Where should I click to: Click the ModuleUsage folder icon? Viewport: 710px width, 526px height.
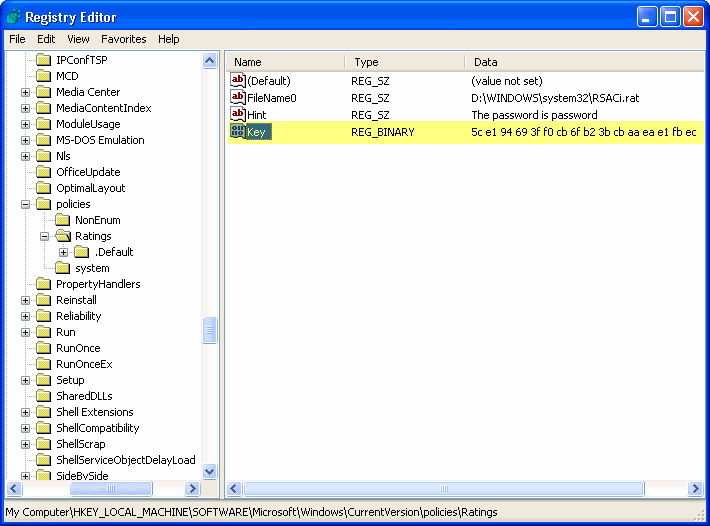pyautogui.click(x=43, y=124)
